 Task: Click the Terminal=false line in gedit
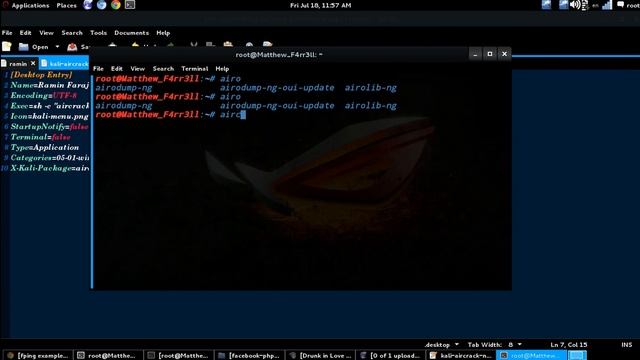[x=40, y=137]
